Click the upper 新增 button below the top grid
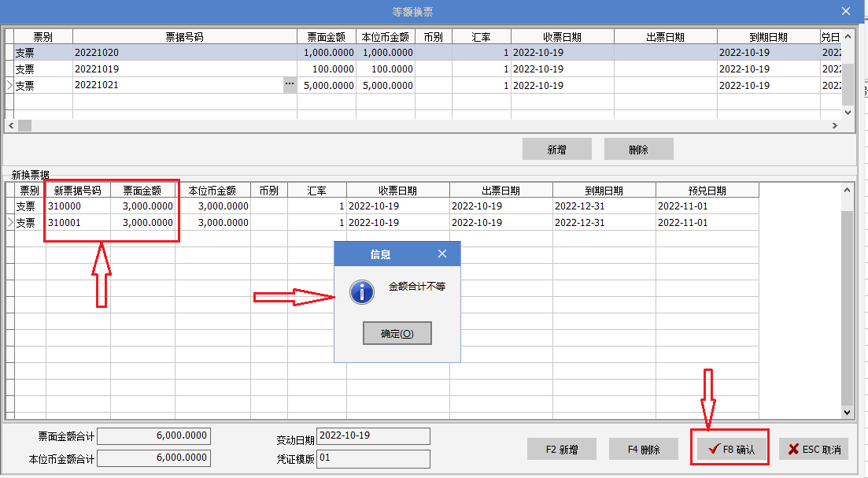868x478 pixels. [557, 149]
